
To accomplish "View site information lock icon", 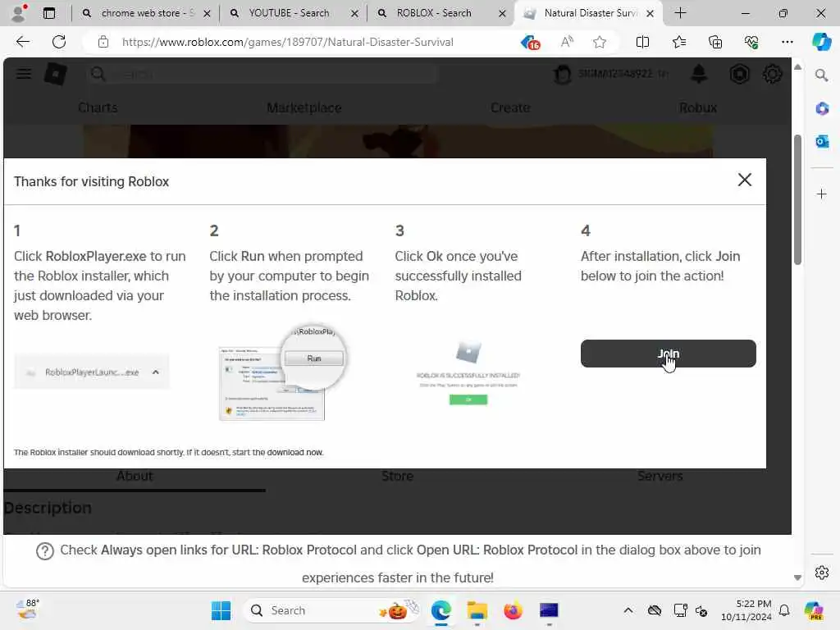I will pyautogui.click(x=103, y=42).
